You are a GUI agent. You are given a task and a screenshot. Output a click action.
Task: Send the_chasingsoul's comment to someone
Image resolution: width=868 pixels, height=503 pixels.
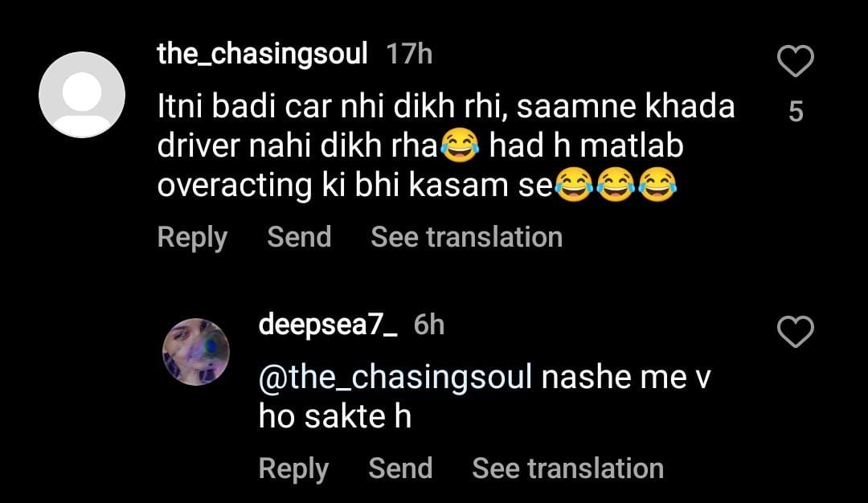click(299, 237)
